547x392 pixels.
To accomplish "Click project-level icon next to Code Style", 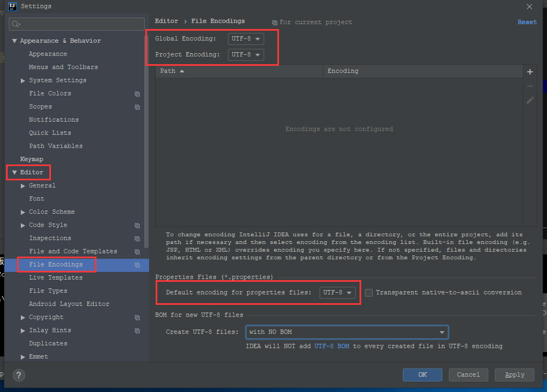I will pyautogui.click(x=137, y=225).
